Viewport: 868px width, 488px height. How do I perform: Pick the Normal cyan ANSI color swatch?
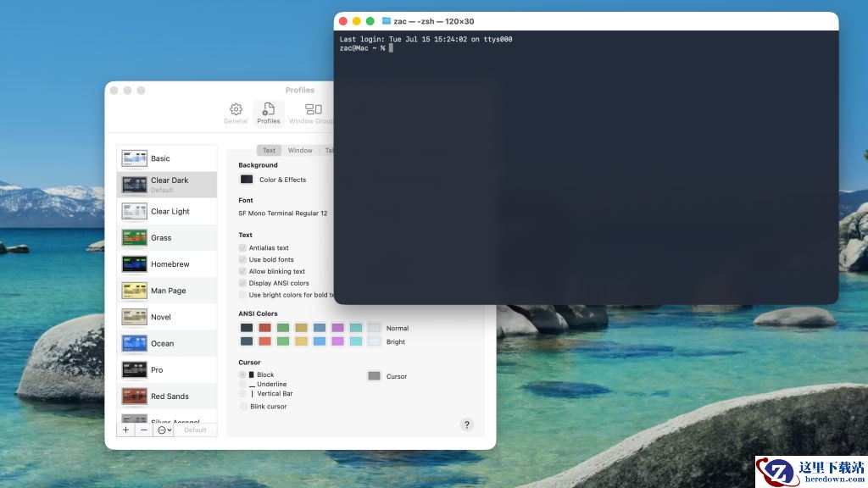point(356,328)
